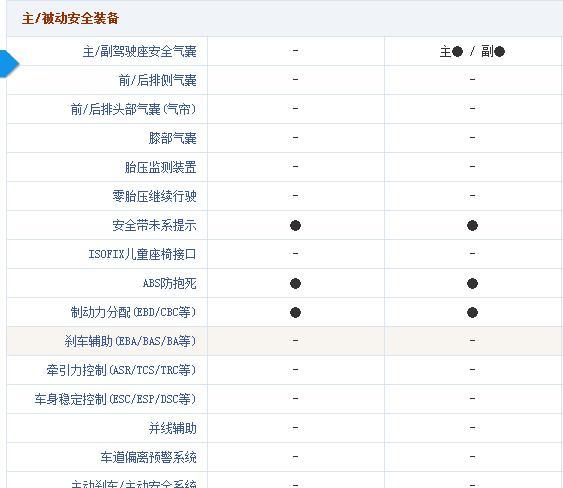Click second column dash in 膝部气囊 row
Screen dimensions: 563x488
pos(472,138)
